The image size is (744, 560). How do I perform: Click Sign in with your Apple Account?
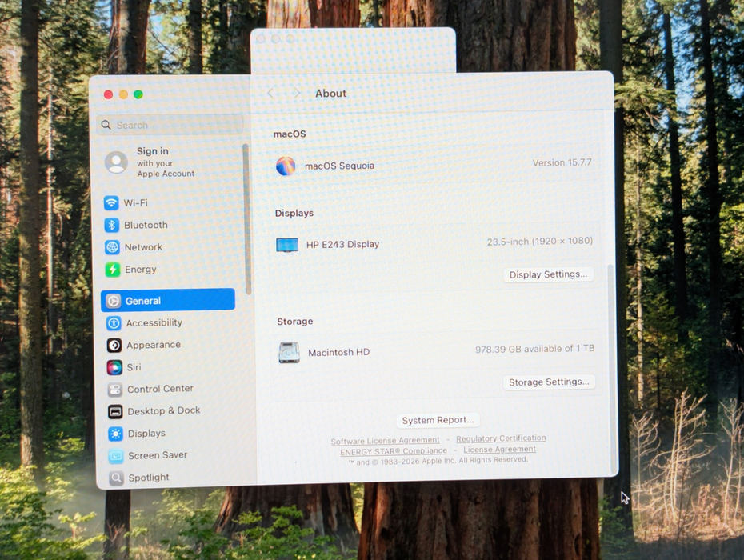tap(166, 162)
